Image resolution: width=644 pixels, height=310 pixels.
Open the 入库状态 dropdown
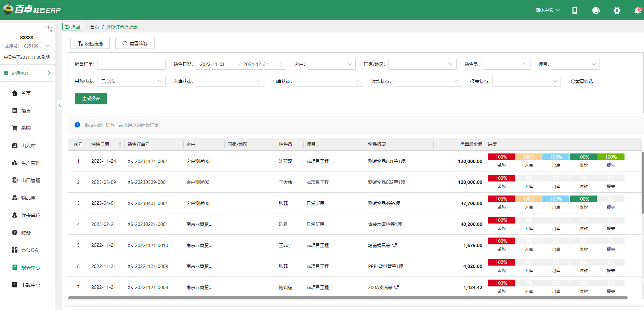(230, 81)
